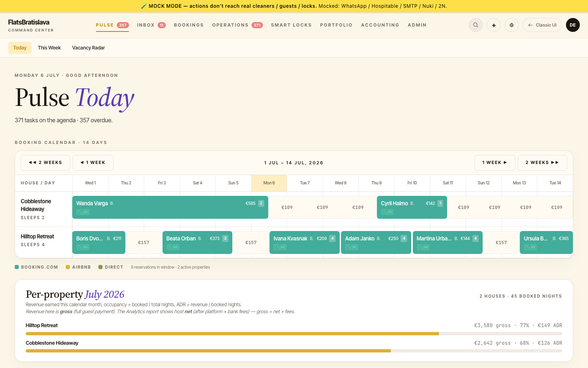Click guest count badge 4 on Adam Janko
This screenshot has height=368, width=588.
(x=404, y=238)
